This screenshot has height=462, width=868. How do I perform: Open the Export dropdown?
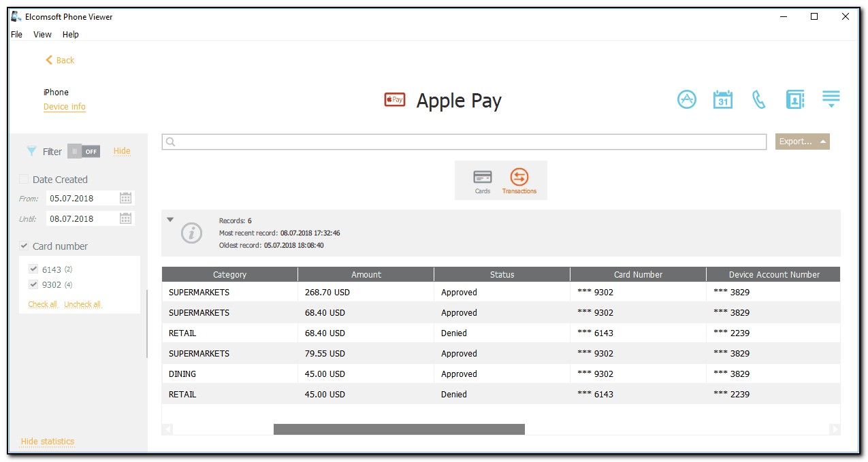pos(802,142)
